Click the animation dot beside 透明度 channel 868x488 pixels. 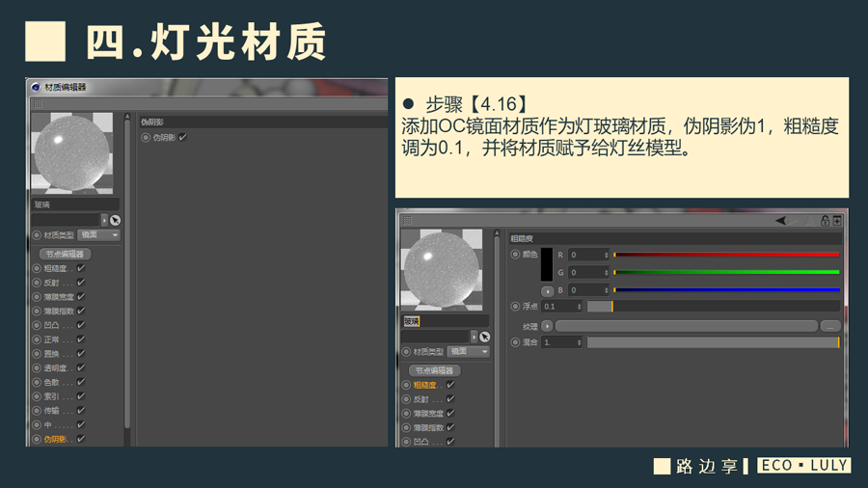[x=37, y=368]
